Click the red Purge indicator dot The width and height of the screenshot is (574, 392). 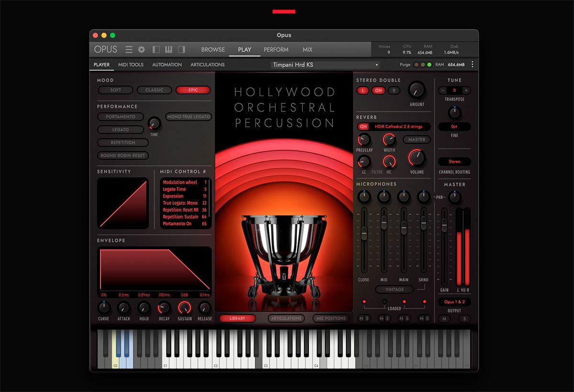[417, 65]
